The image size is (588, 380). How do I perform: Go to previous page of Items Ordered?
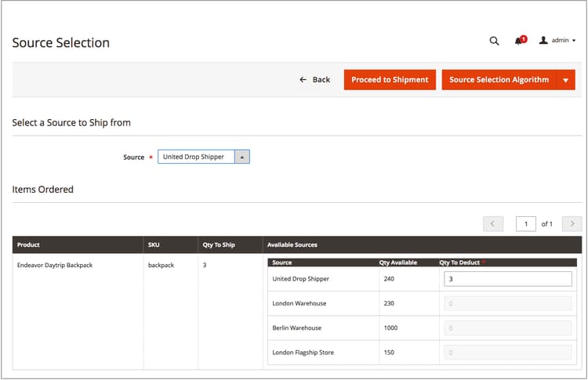click(x=493, y=224)
